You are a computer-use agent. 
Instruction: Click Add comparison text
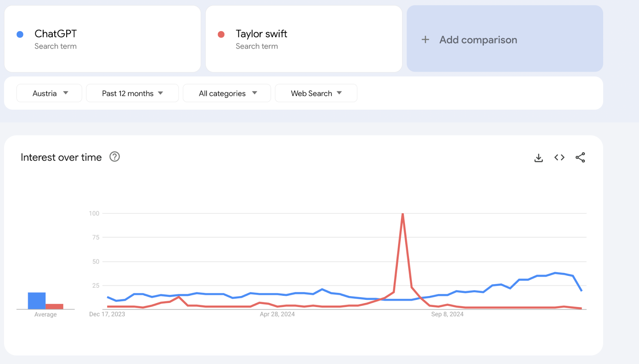(478, 40)
